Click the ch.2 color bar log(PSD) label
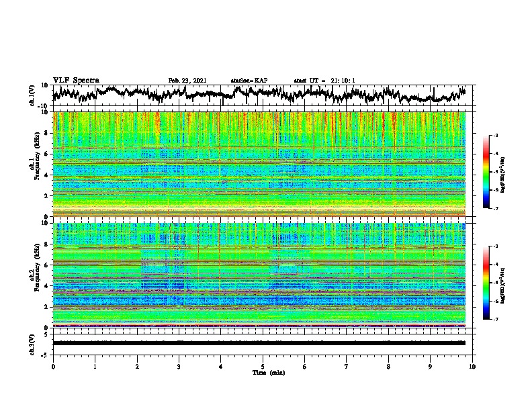The width and height of the screenshot is (532, 411). coord(503,284)
